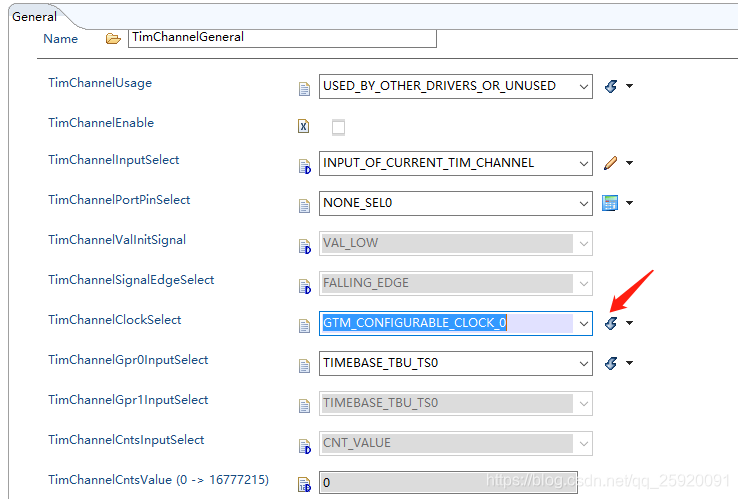
Task: Click the TimChannelGpr0InputSelect label
Action: [128, 360]
